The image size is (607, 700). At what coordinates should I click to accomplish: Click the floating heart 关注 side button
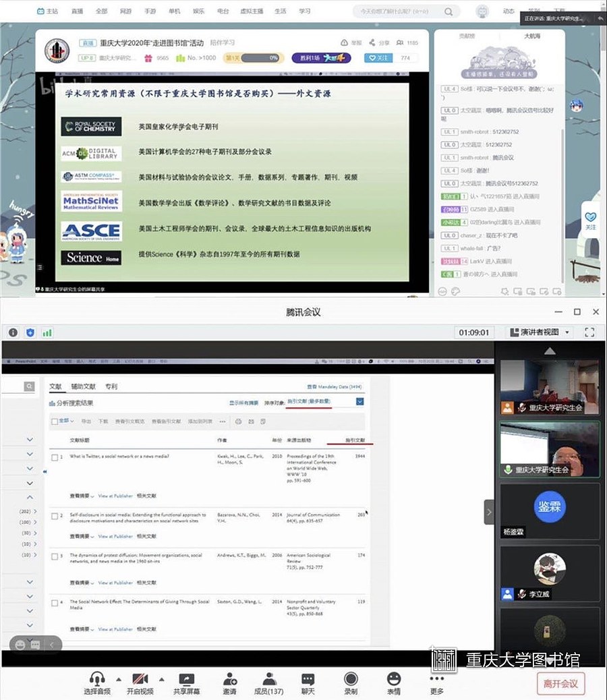591,221
